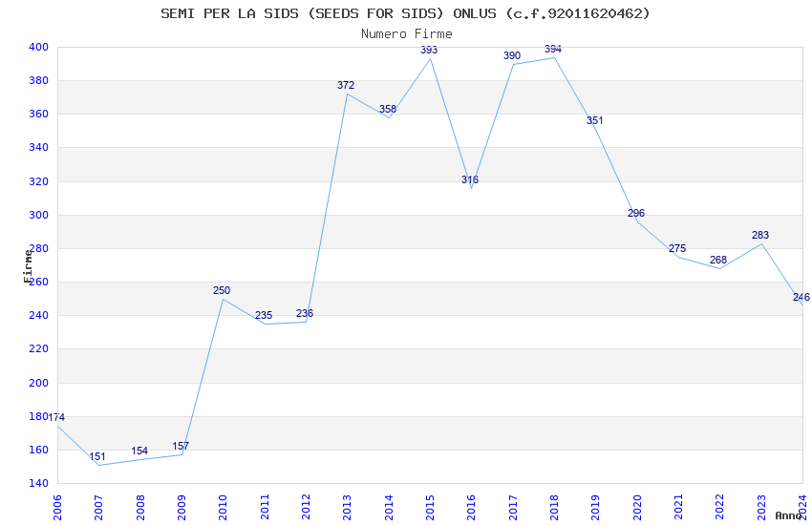
Task: Select data label 154 for year 2008
Action: (x=139, y=451)
